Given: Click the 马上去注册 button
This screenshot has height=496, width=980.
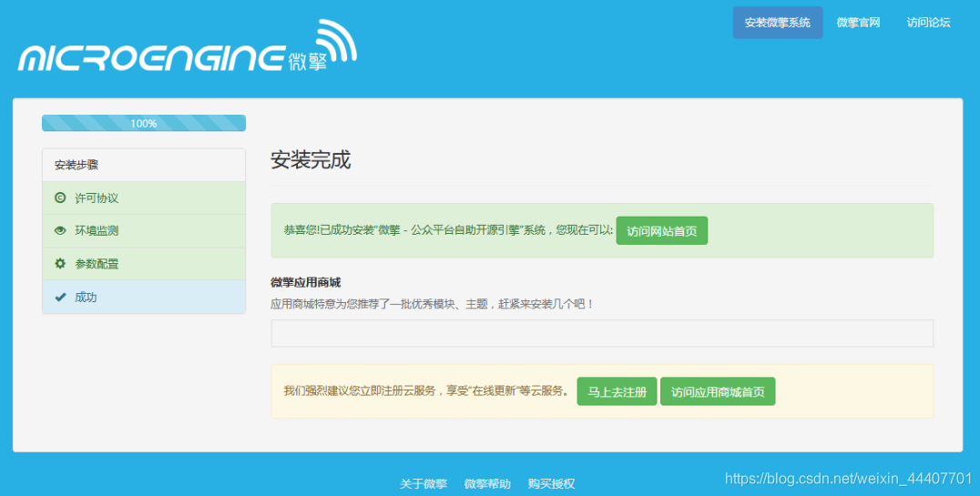Looking at the screenshot, I should 617,391.
